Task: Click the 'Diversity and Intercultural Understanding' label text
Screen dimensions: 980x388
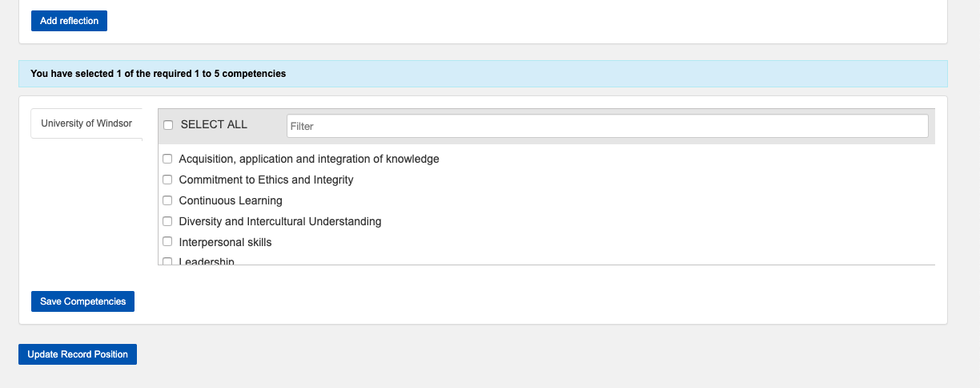Action: click(280, 221)
